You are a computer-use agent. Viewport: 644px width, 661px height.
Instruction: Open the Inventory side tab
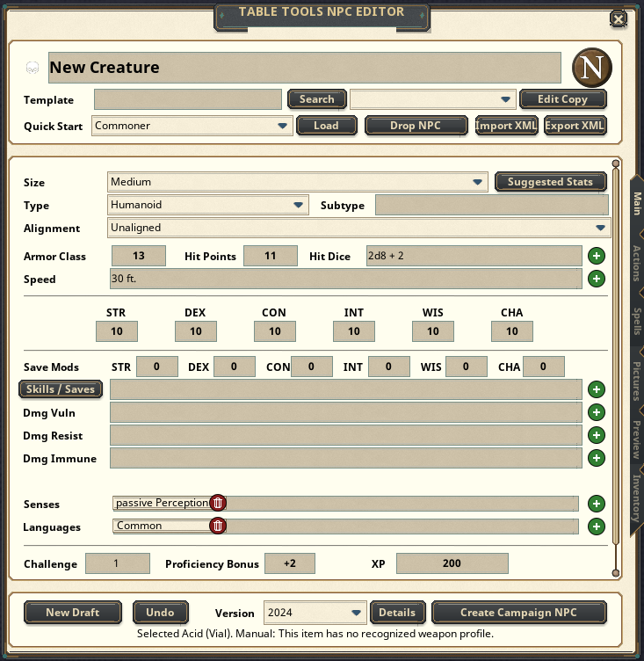[x=637, y=498]
